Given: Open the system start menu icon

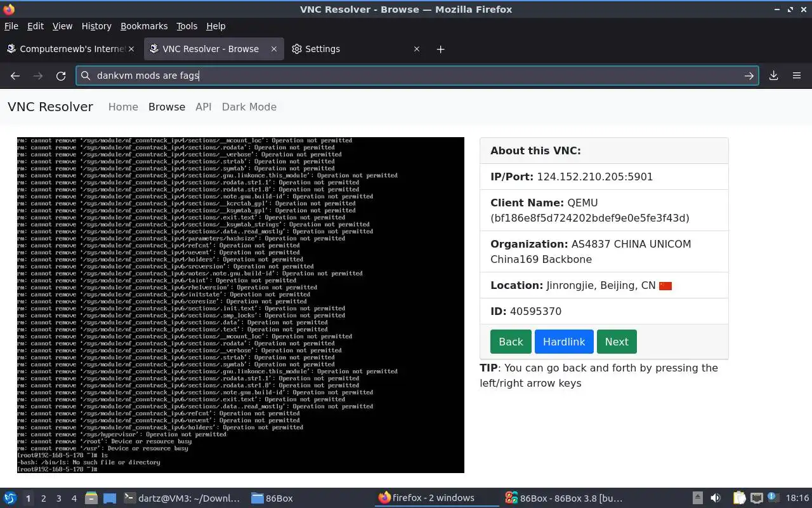Looking at the screenshot, I should coord(10,498).
